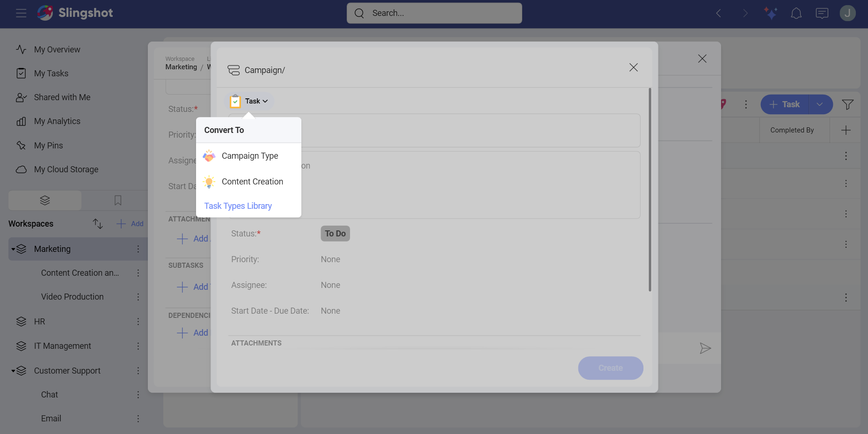
Task: Switch to the bookmarks tab icon
Action: (118, 200)
